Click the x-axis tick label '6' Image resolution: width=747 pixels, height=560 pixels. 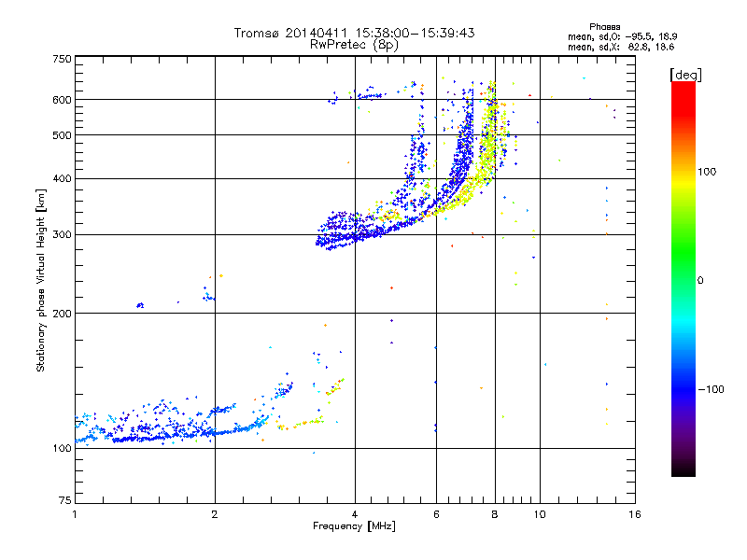coord(436,514)
